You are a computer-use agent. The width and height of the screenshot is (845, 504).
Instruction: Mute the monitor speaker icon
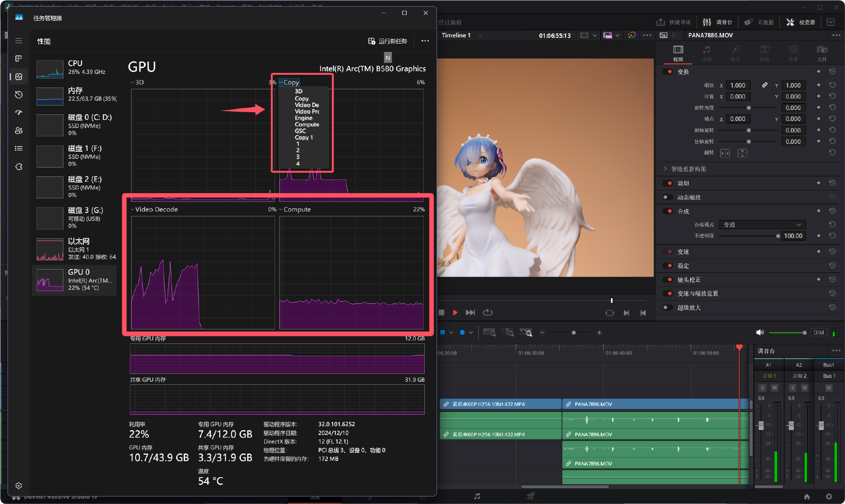click(x=760, y=332)
